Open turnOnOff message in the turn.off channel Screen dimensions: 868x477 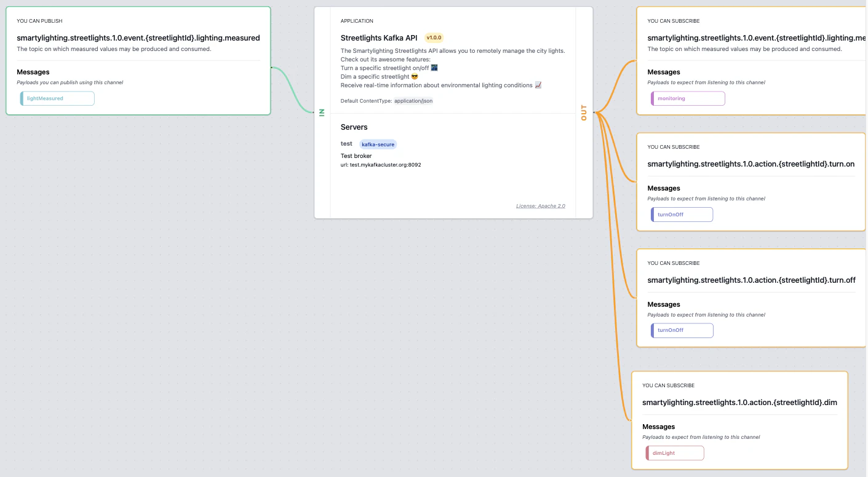682,330
